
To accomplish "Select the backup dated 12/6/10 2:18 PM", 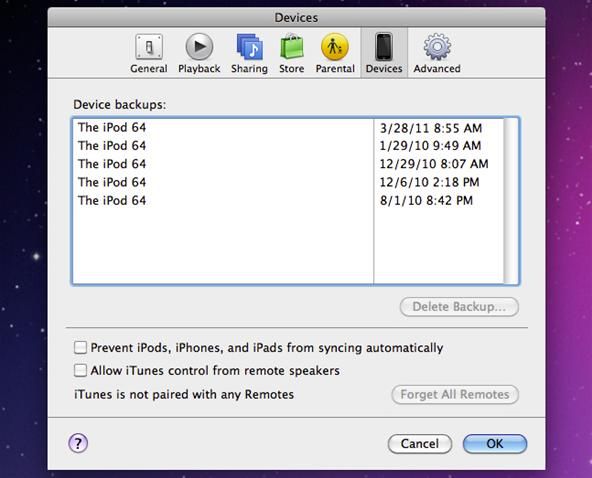I will tap(288, 182).
